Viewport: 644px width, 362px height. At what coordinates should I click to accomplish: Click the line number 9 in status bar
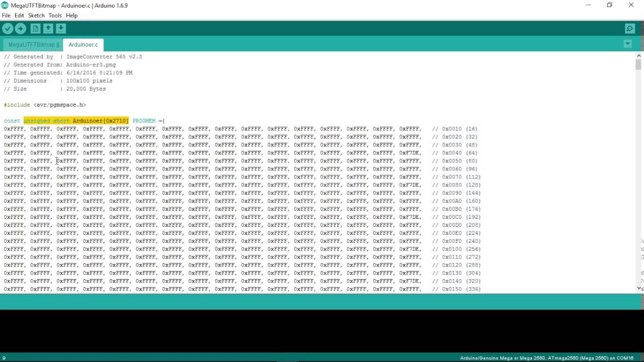point(4,358)
